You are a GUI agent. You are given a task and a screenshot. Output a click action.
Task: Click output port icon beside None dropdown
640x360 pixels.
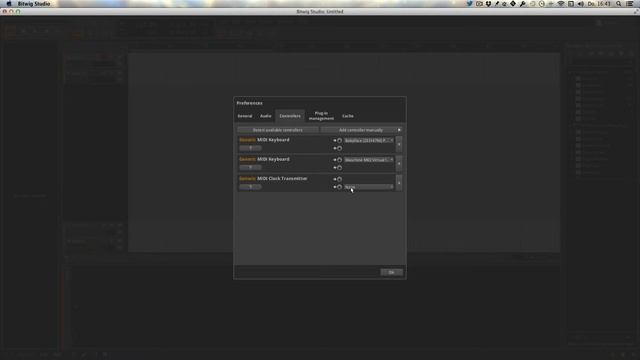[338, 187]
